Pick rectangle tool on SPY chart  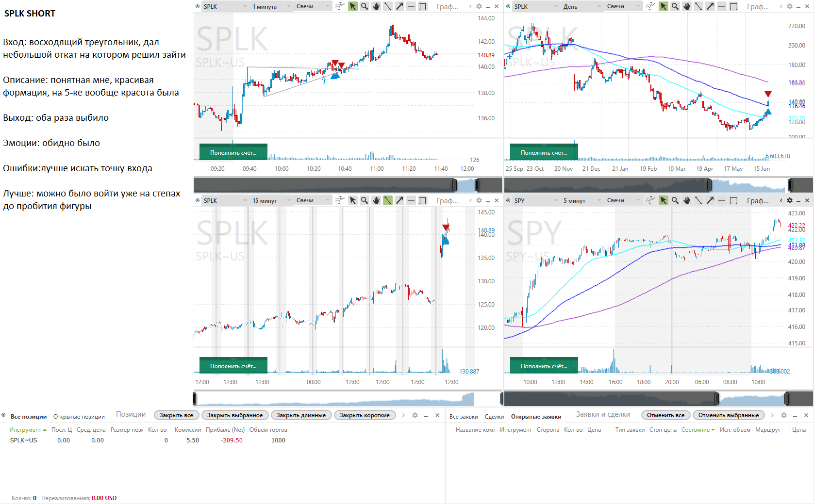point(733,200)
